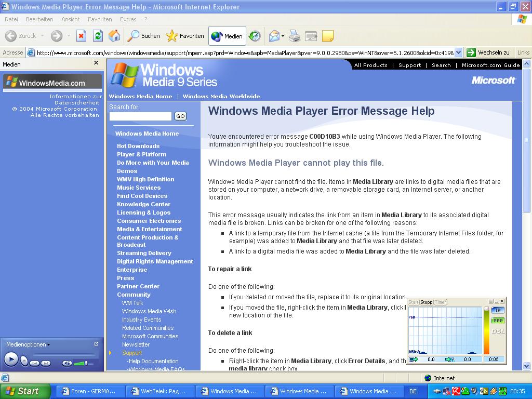
Task: Close the Medien side panel
Action: pos(96,63)
